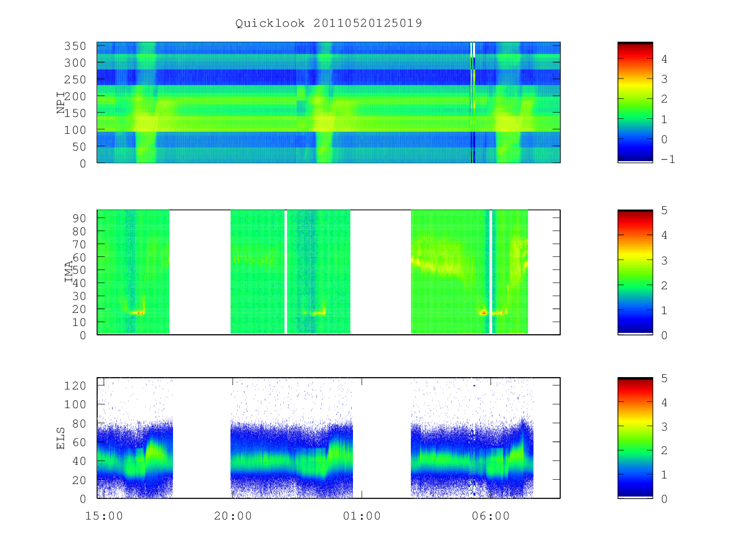Click the -1 label on NPI colorbar

pos(668,159)
